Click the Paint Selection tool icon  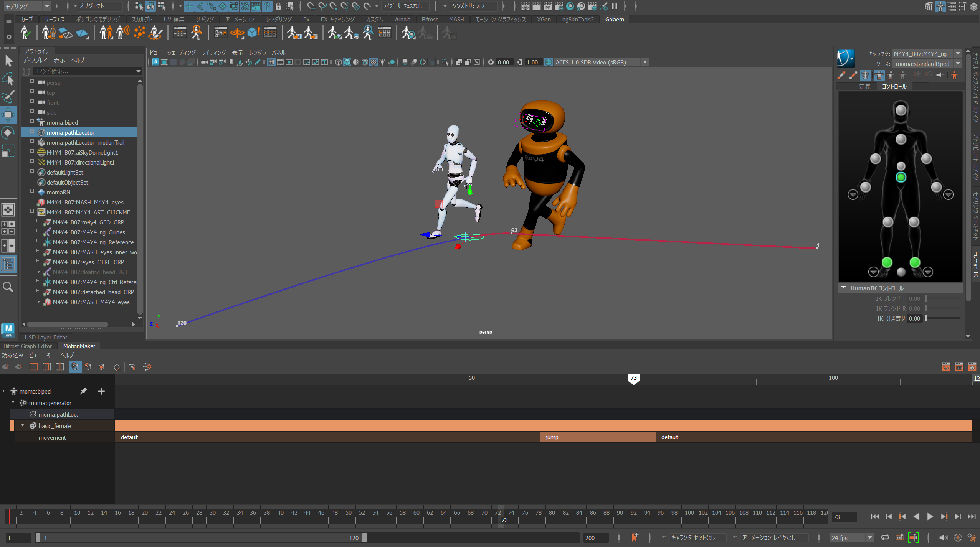[x=8, y=97]
